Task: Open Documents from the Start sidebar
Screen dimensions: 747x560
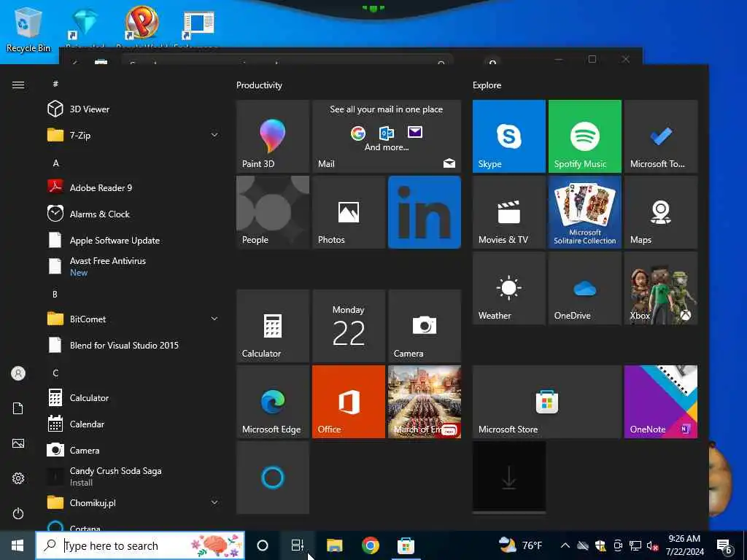Action: 18,408
